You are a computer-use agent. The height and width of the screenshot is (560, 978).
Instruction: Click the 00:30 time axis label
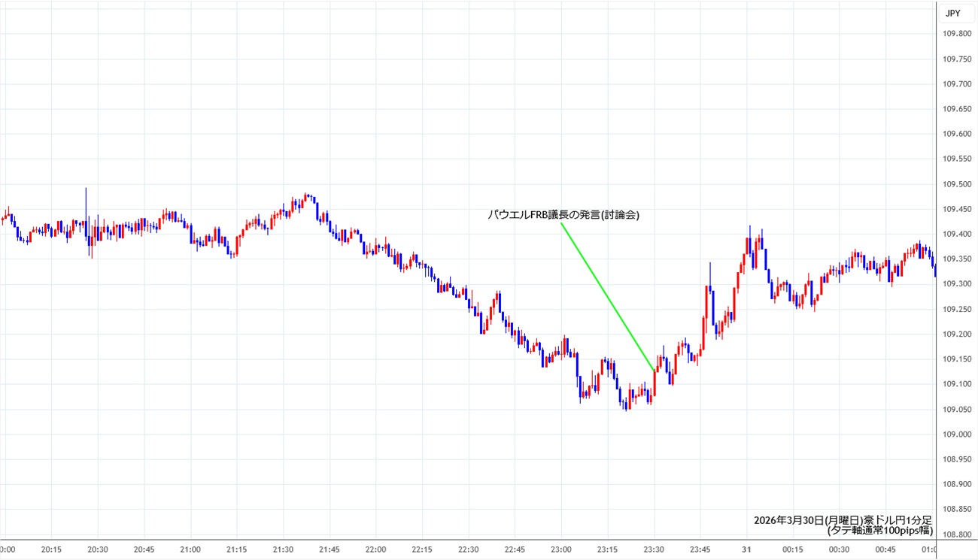click(840, 549)
